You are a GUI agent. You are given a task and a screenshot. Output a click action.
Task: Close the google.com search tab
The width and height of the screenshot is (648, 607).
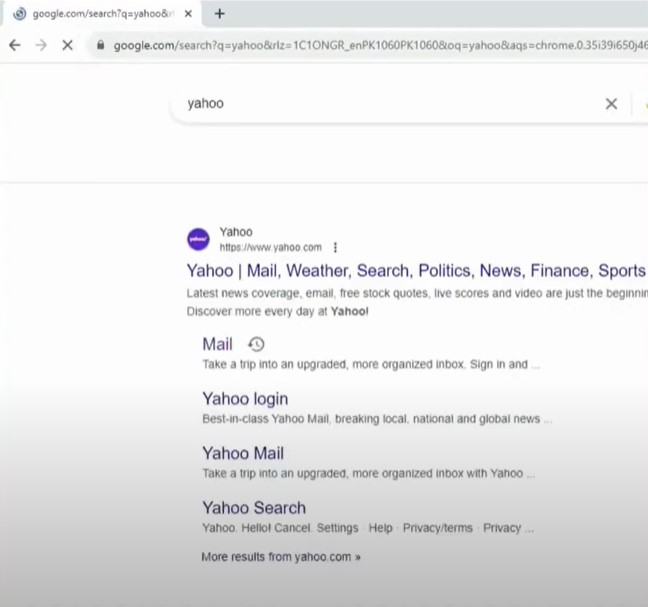tap(188, 14)
